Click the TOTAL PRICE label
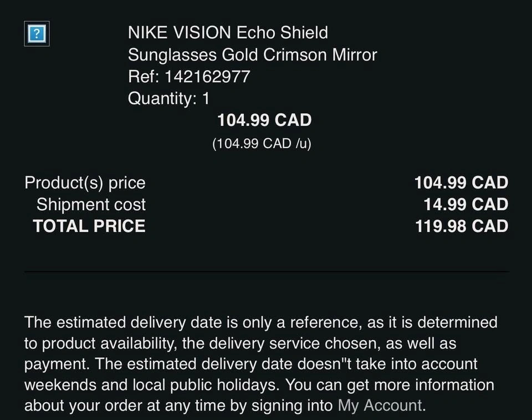 pos(89,226)
